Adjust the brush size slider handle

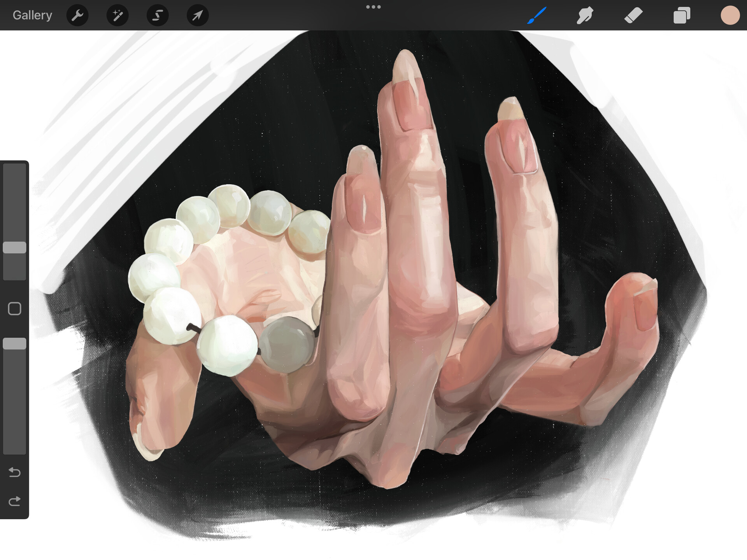coord(15,247)
